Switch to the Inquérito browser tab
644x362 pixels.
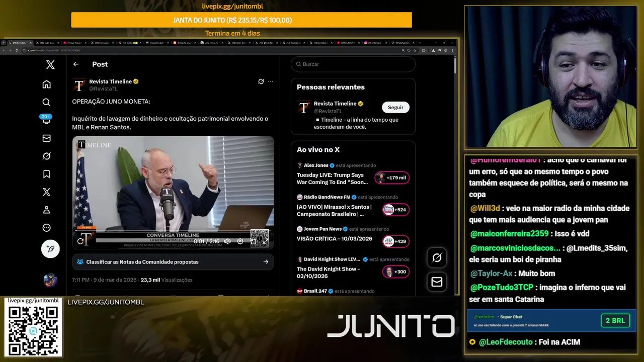(156, 43)
